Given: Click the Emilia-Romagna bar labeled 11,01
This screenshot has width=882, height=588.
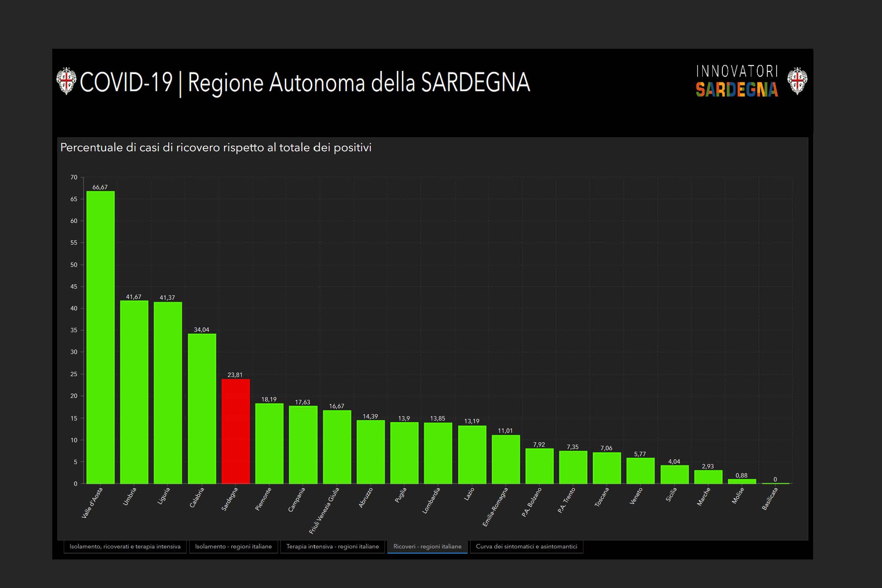Looking at the screenshot, I should click(506, 459).
